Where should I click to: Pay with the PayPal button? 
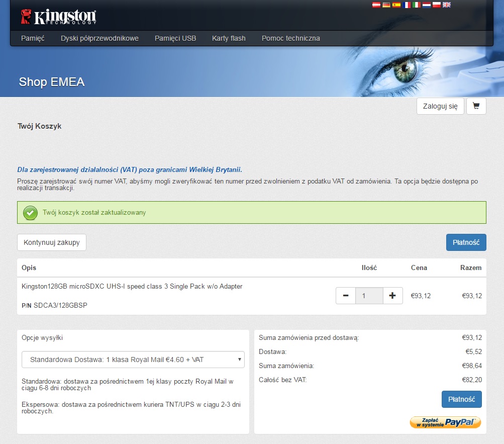pos(445,422)
